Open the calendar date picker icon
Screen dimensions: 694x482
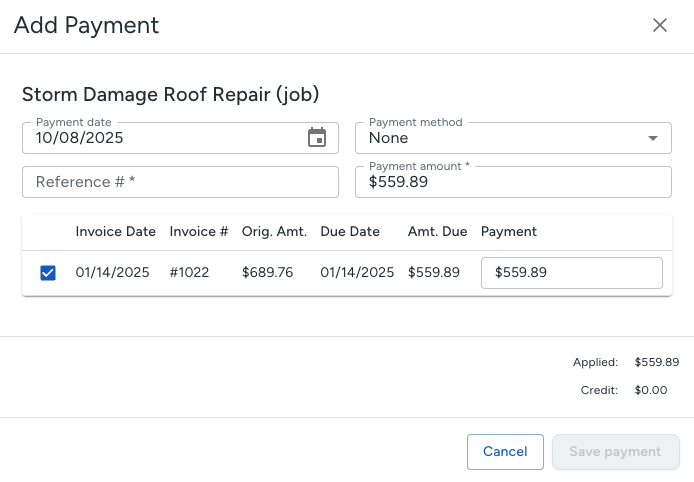click(x=317, y=138)
